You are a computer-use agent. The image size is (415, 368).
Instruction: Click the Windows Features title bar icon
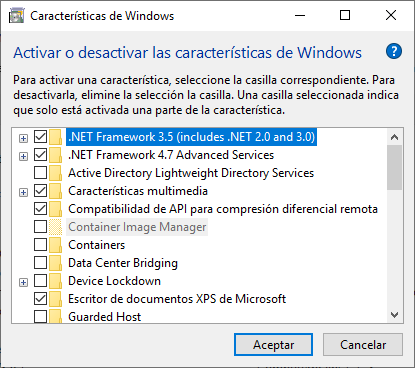pos(17,16)
